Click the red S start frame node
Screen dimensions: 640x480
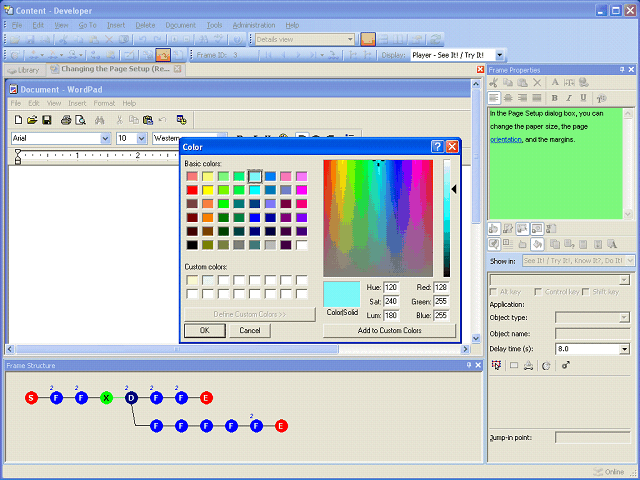point(31,398)
